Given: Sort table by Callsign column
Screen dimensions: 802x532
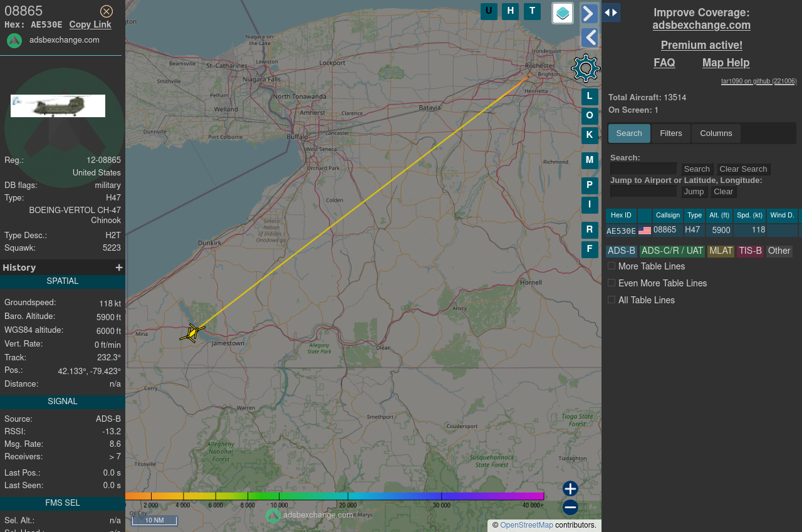Looking at the screenshot, I should (668, 216).
